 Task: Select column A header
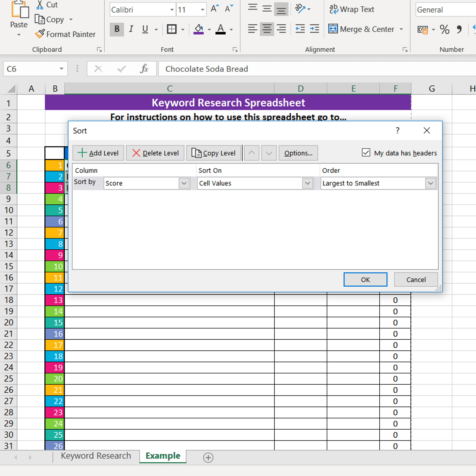tap(31, 89)
